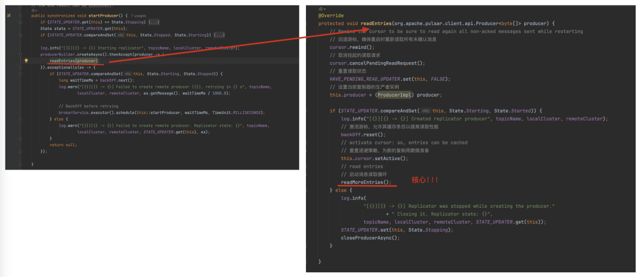
Task: Click the readEntries(producer) call in left panel
Action: pyautogui.click(x=75, y=61)
